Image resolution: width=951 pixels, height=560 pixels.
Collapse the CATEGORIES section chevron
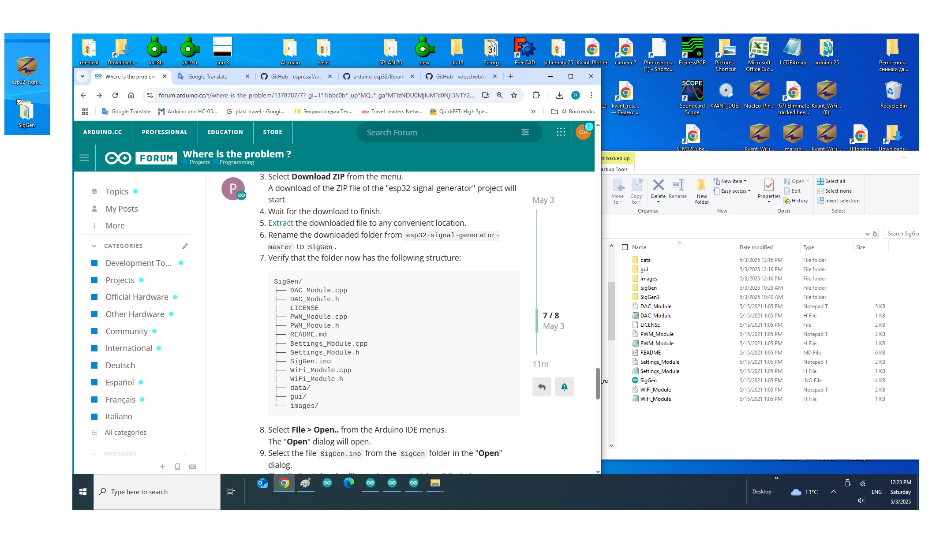pos(94,246)
